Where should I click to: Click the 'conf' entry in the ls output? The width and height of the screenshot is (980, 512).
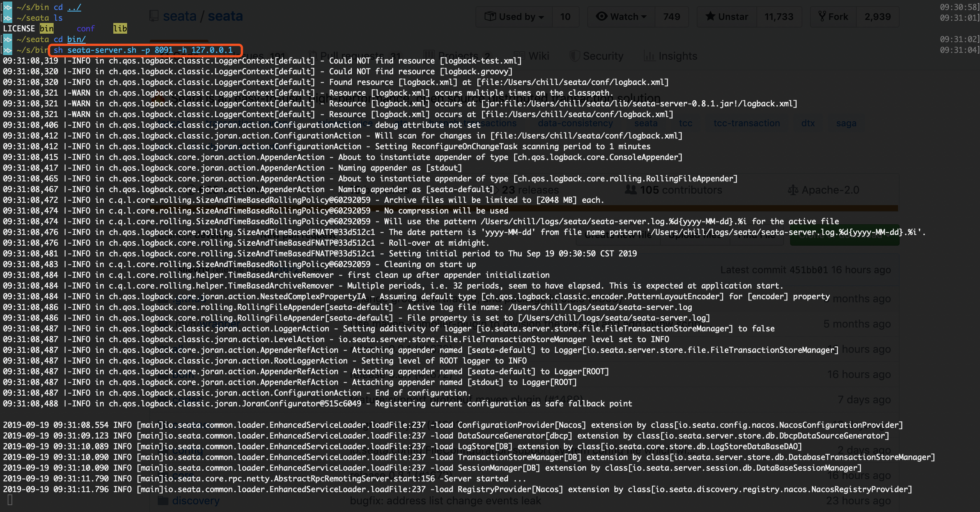pyautogui.click(x=85, y=29)
